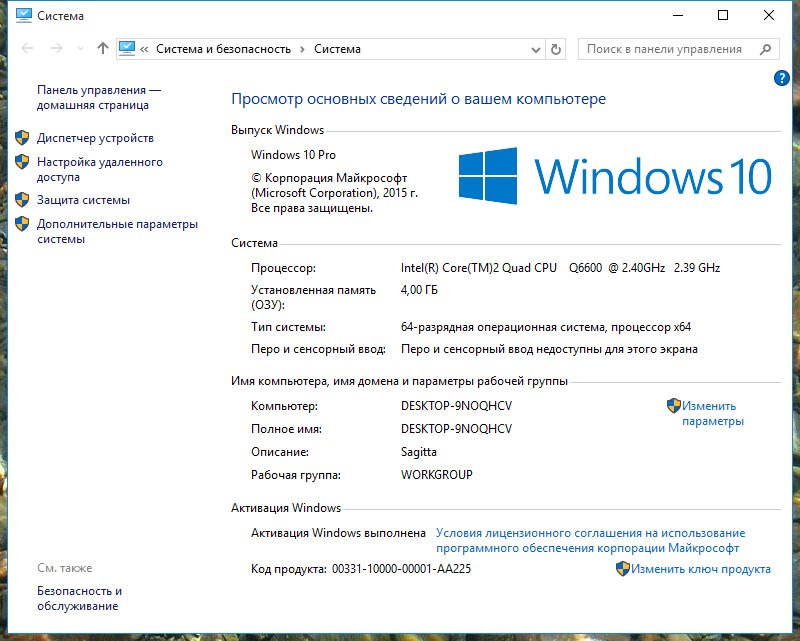Click the shield icon beside Настройка удаленного доступа
Image resolution: width=800 pixels, height=641 pixels.
pyautogui.click(x=22, y=161)
